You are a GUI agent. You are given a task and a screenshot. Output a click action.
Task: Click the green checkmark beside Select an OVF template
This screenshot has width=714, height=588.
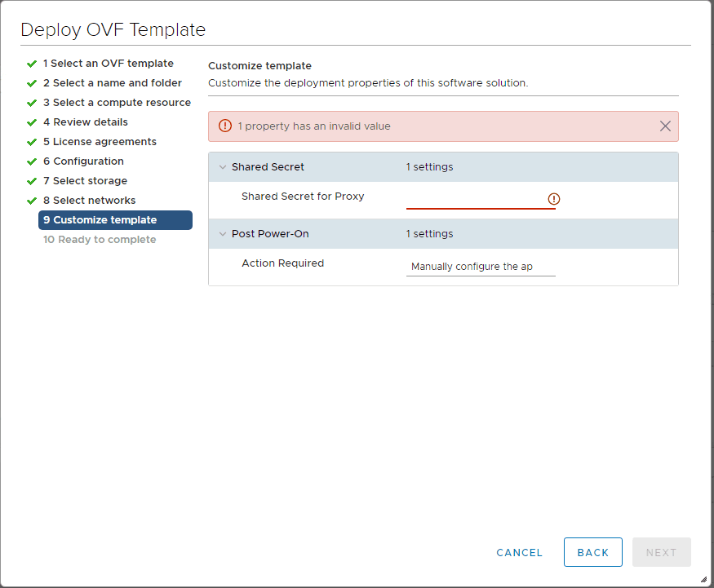[32, 63]
